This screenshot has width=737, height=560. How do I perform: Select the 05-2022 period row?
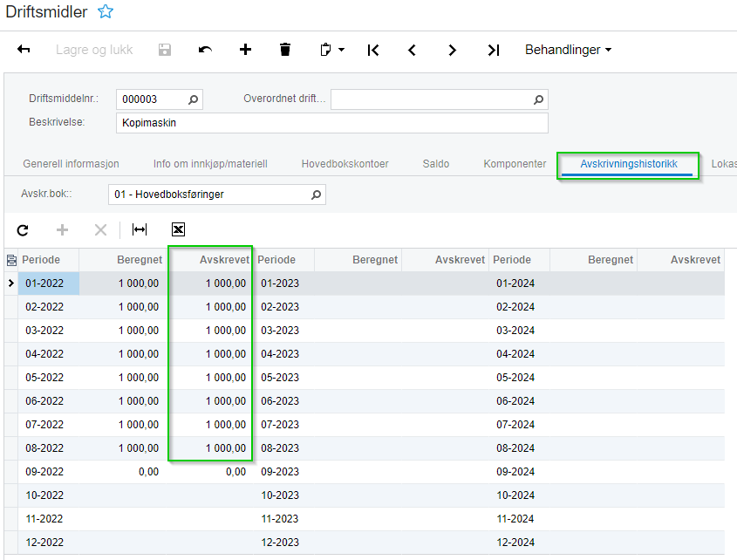click(x=44, y=378)
